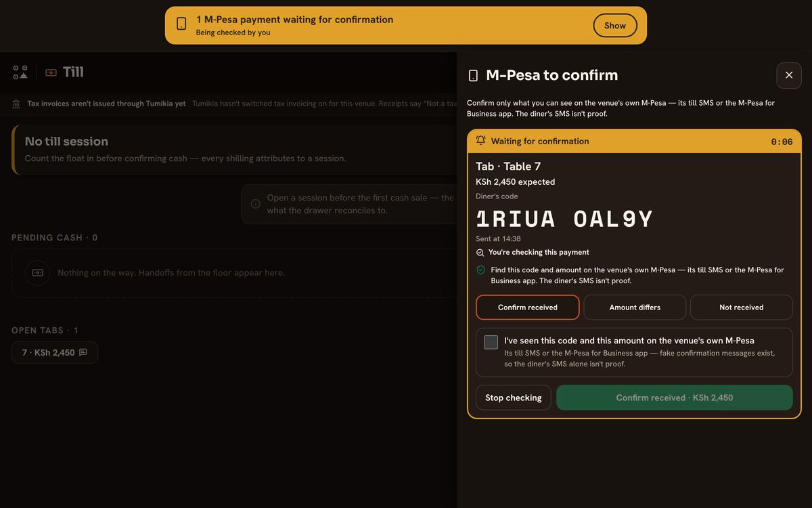
Task: Click the Stop checking button
Action: 514,398
